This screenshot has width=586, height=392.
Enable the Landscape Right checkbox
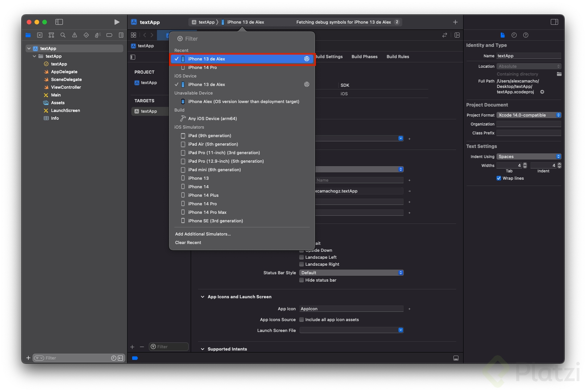[302, 264]
